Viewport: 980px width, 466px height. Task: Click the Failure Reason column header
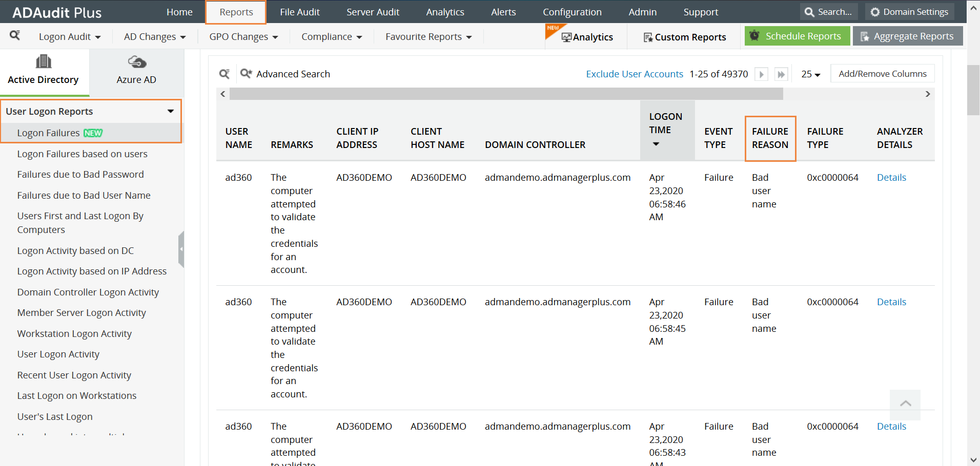pos(770,138)
